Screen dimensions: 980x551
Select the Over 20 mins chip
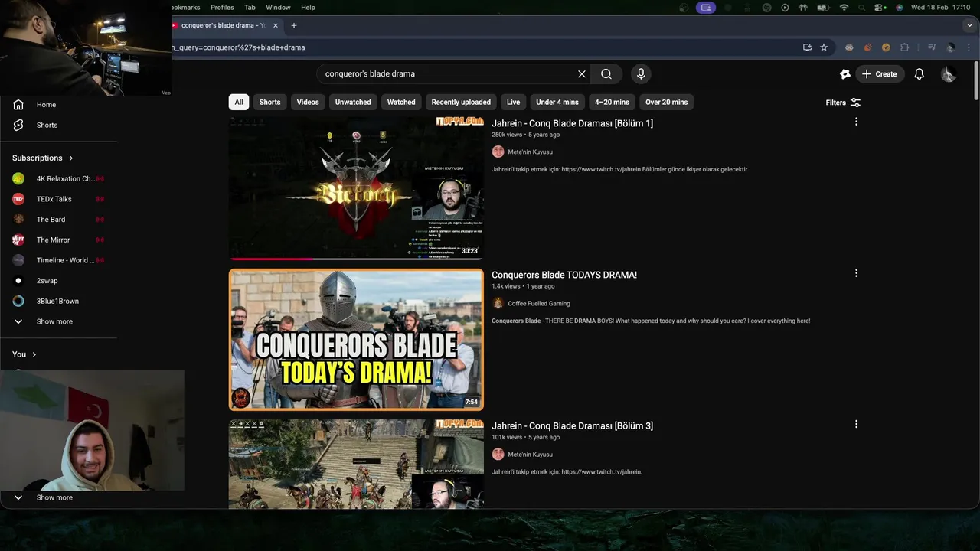666,102
